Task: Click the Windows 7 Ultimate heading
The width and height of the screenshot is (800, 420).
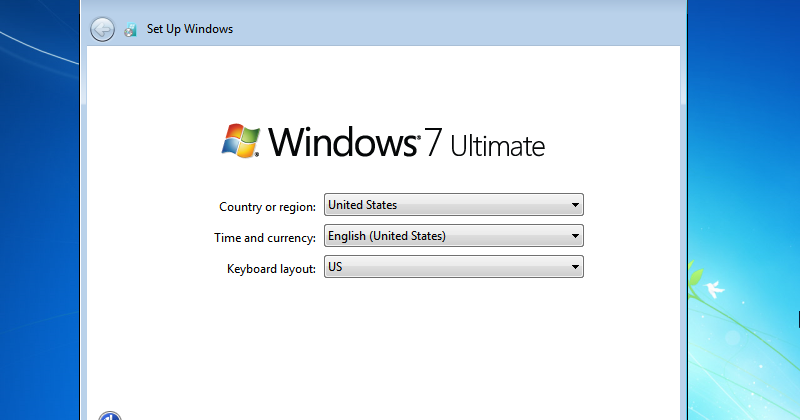Action: coord(407,142)
